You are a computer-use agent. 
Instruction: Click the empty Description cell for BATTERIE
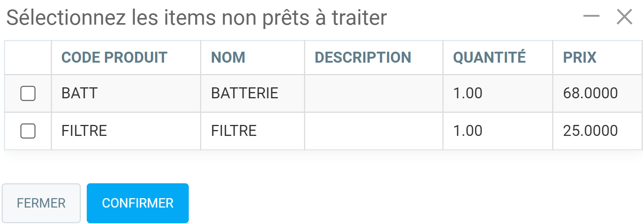pos(373,93)
